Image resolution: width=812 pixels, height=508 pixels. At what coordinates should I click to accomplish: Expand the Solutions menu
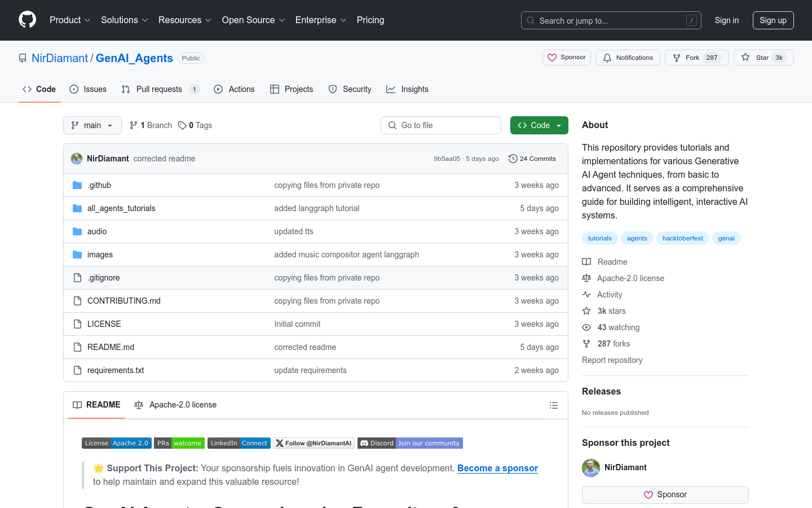(125, 20)
